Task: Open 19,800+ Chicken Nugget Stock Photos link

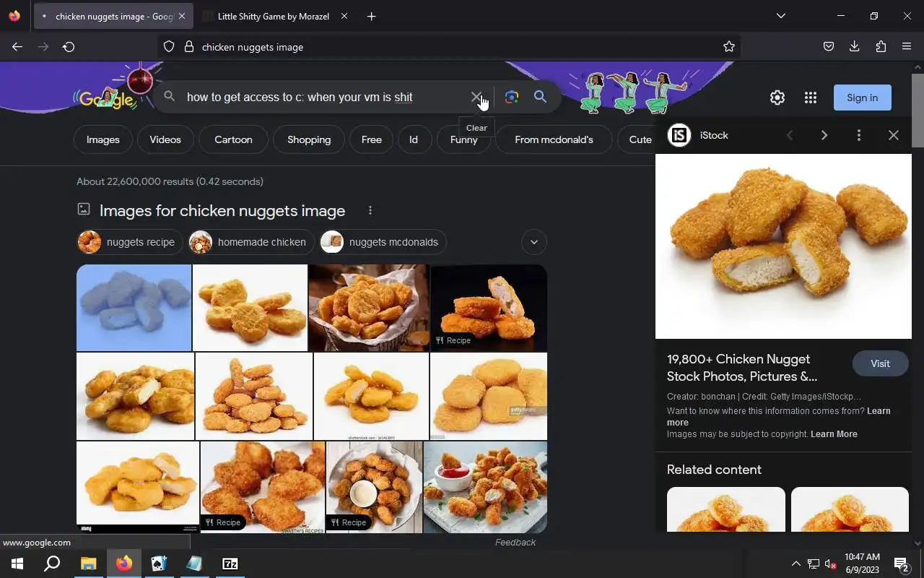Action: click(x=742, y=368)
